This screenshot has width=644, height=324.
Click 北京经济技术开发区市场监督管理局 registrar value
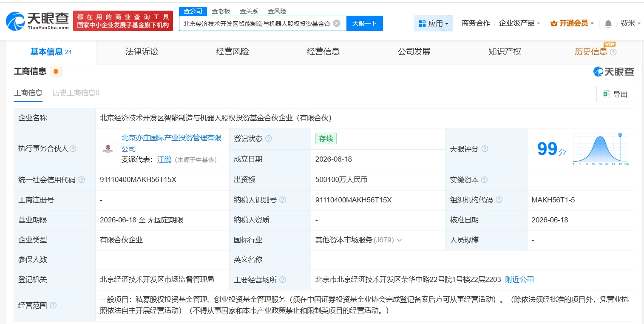pos(157,280)
